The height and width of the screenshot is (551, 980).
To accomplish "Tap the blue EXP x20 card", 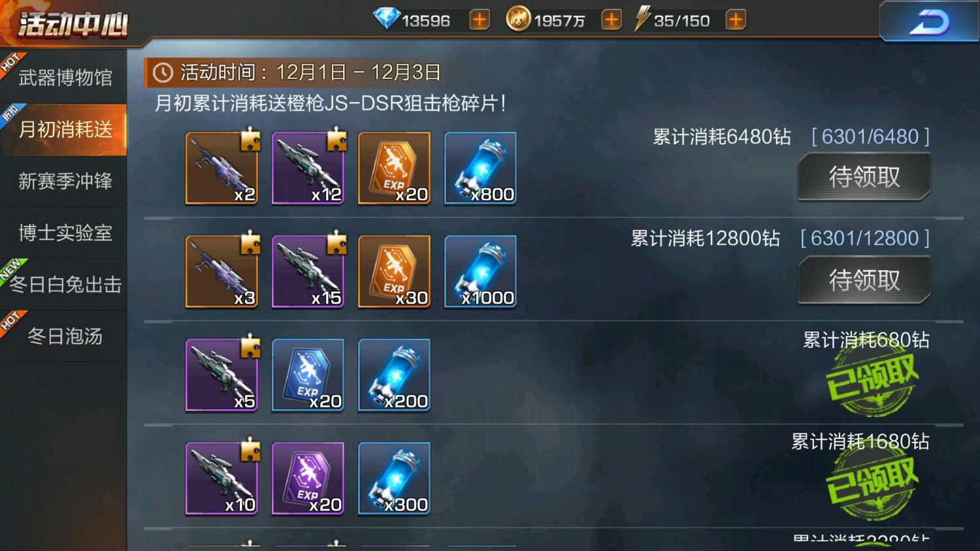I will (308, 375).
